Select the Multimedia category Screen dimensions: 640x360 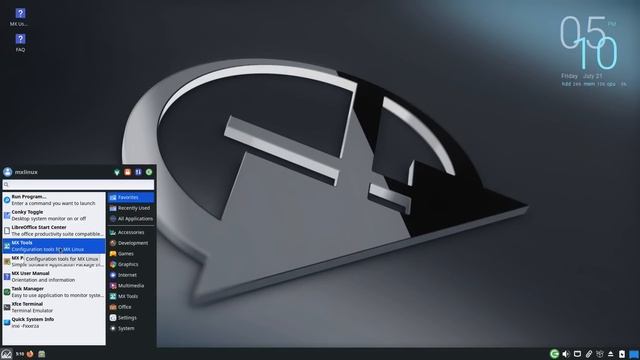click(131, 286)
